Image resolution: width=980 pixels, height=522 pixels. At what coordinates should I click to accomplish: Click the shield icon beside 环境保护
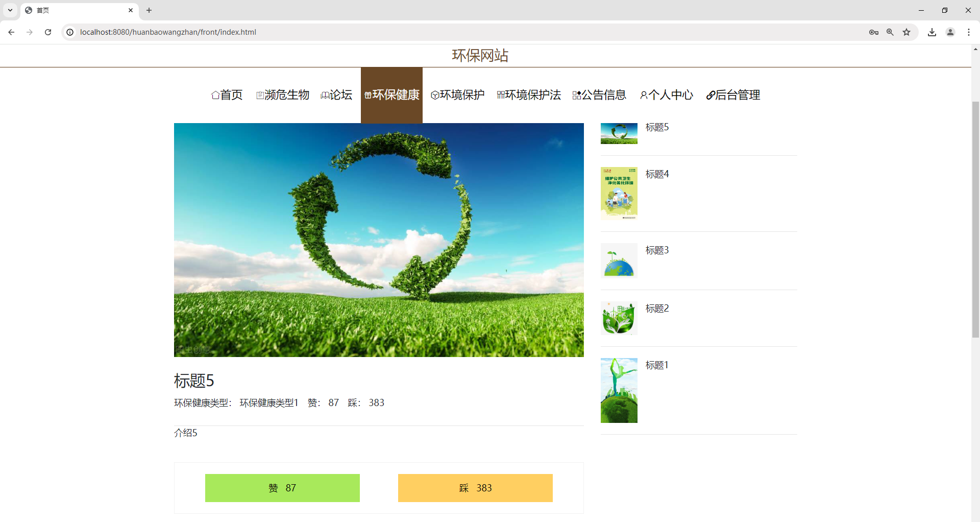pos(434,95)
